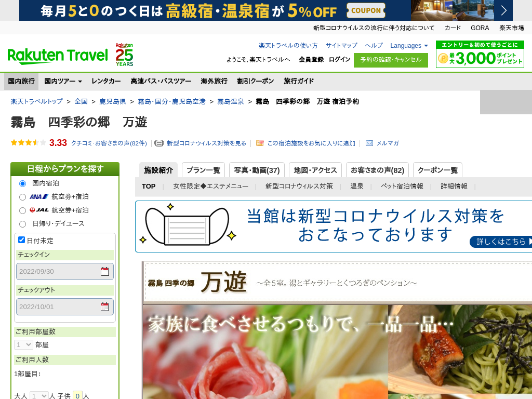This screenshot has width=532, height=399.
Task: Click the GORA link in top bar
Action: pos(480,28)
